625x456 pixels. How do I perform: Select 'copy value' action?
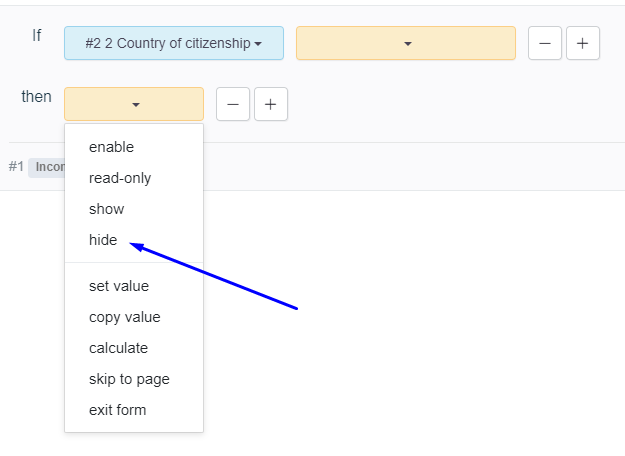click(x=124, y=317)
